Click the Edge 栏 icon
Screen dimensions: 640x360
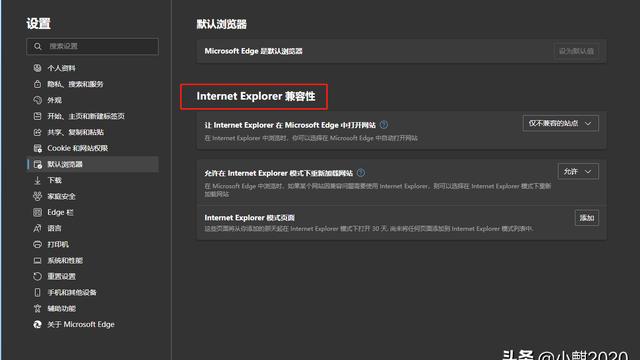click(x=37, y=212)
